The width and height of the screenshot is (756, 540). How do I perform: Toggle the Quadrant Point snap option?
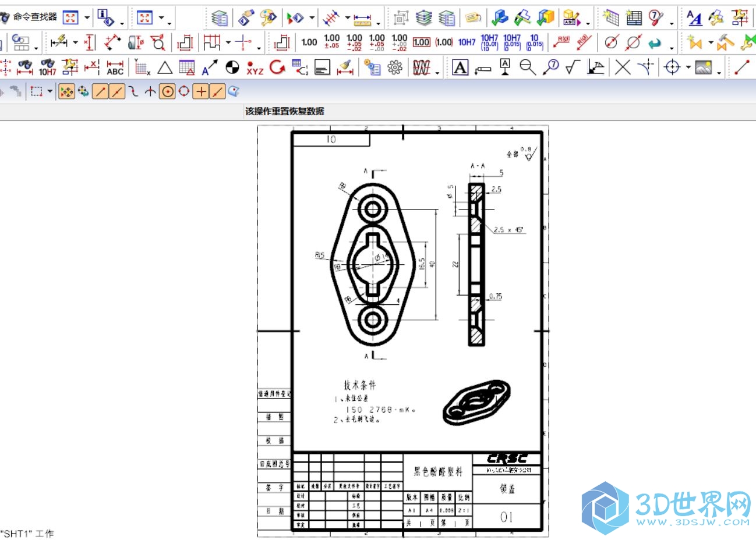click(184, 91)
